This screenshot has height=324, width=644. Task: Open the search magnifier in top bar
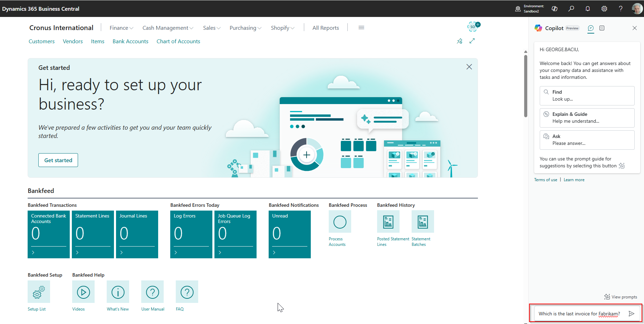click(571, 9)
